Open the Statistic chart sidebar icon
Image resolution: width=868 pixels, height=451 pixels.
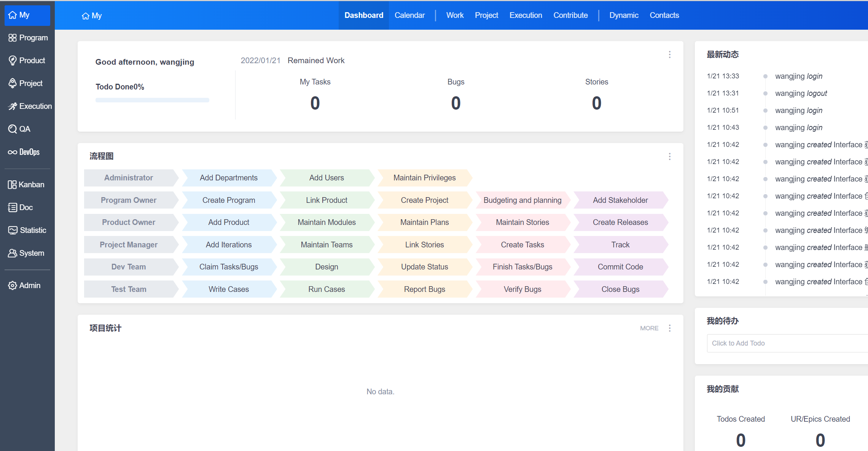click(x=13, y=230)
